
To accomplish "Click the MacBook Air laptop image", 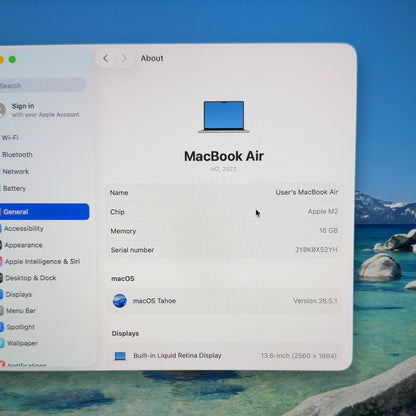I will [x=224, y=117].
